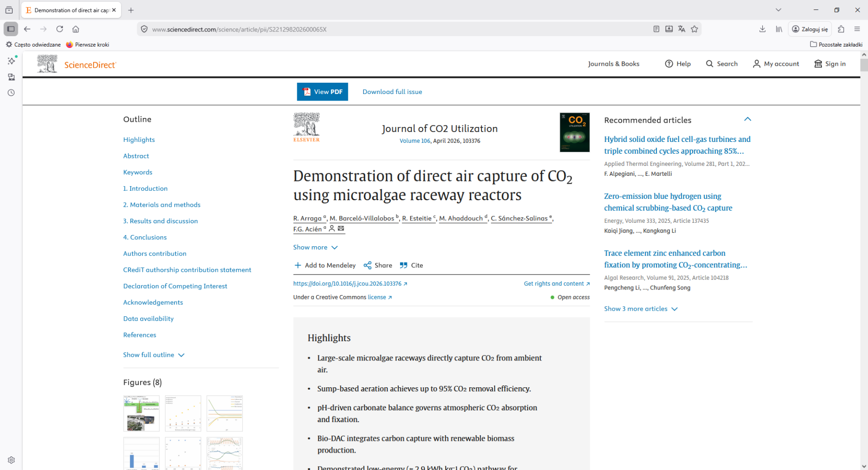This screenshot has width=868, height=470.
Task: Open Journals & Books menu
Action: [613, 64]
